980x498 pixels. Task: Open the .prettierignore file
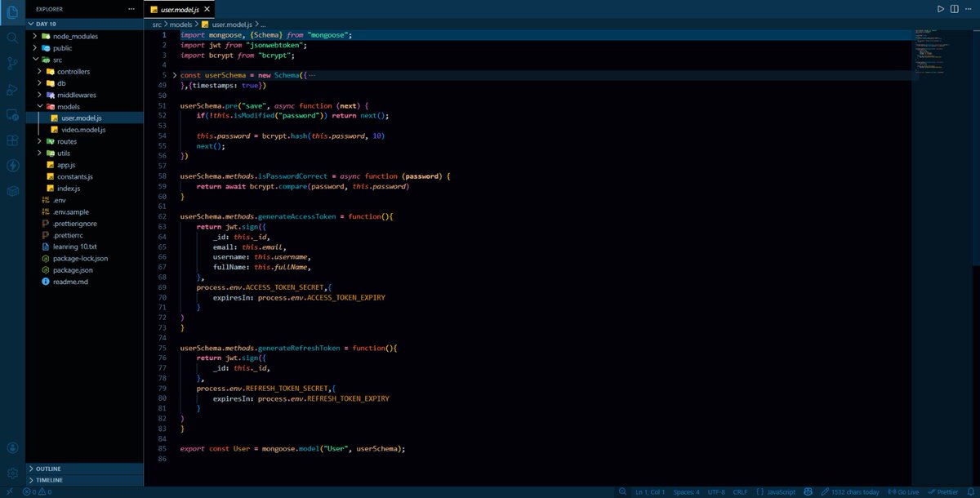[84, 223]
